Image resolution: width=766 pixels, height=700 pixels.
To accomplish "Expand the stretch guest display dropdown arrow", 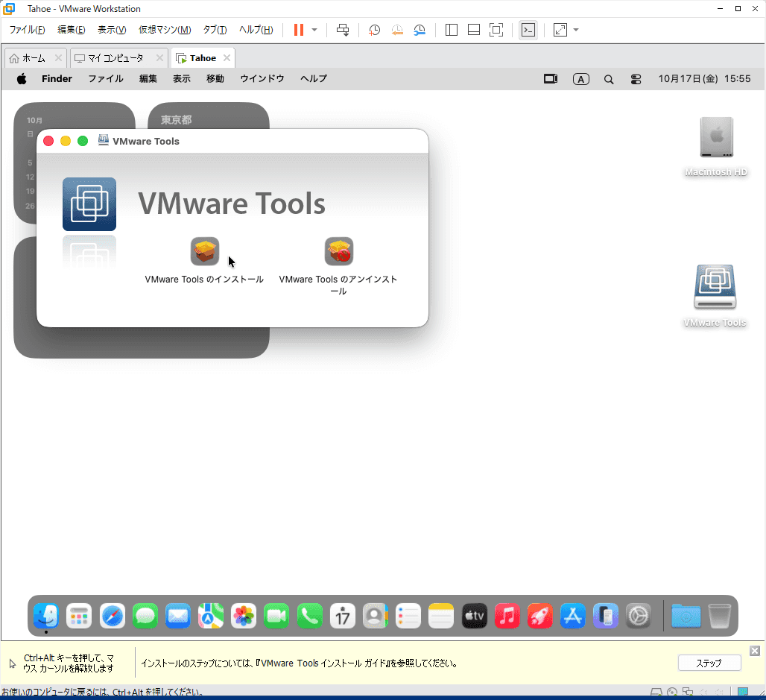I will point(576,30).
